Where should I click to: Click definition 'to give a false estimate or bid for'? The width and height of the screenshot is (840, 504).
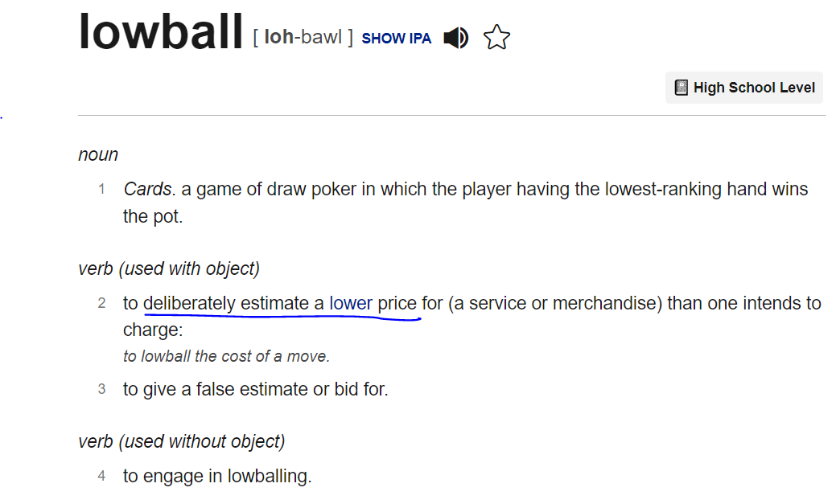click(x=256, y=389)
